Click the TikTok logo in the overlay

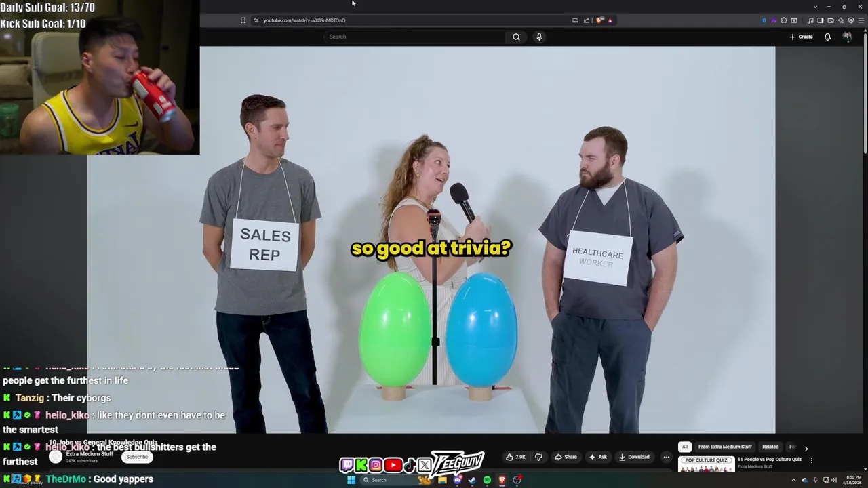click(x=410, y=465)
